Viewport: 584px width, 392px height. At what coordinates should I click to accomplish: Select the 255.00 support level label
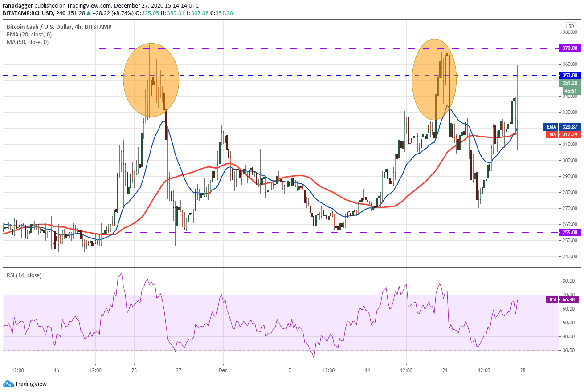[x=569, y=232]
